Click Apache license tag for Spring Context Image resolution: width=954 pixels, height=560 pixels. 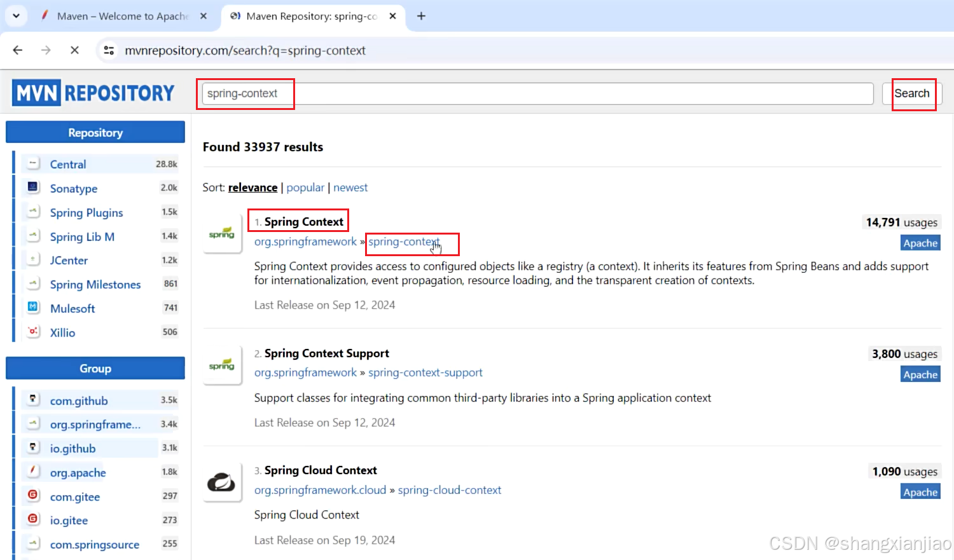click(920, 243)
